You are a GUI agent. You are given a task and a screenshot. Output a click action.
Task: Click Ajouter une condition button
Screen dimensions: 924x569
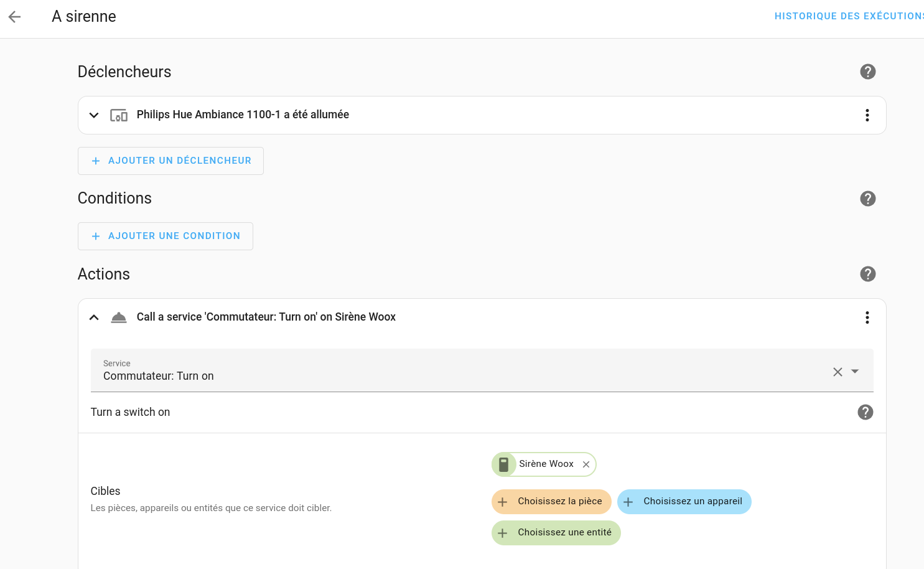(x=166, y=236)
